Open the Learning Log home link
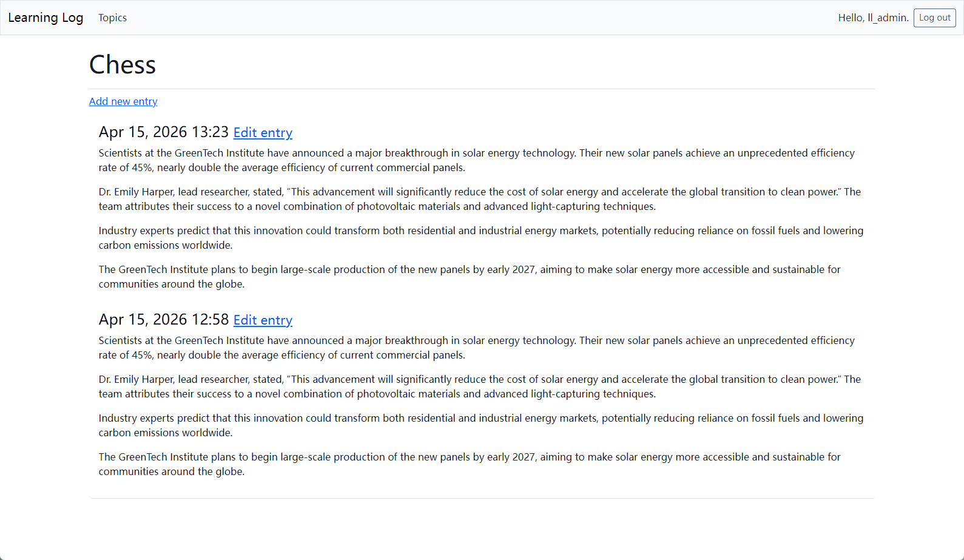Screen dimensions: 964x560 [46, 18]
